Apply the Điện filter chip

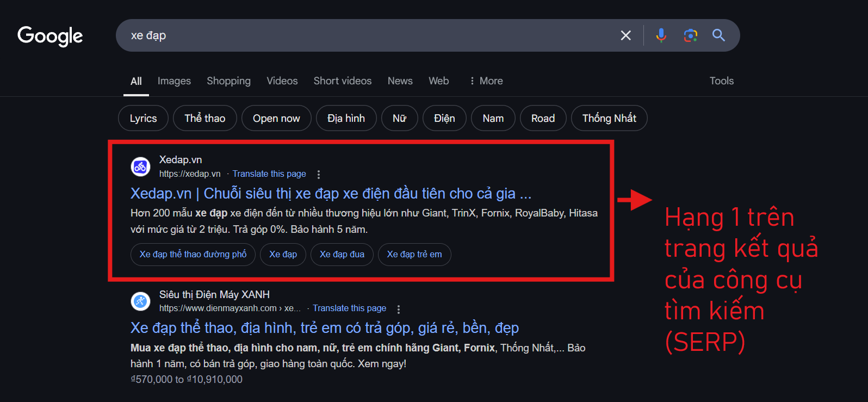pyautogui.click(x=444, y=118)
